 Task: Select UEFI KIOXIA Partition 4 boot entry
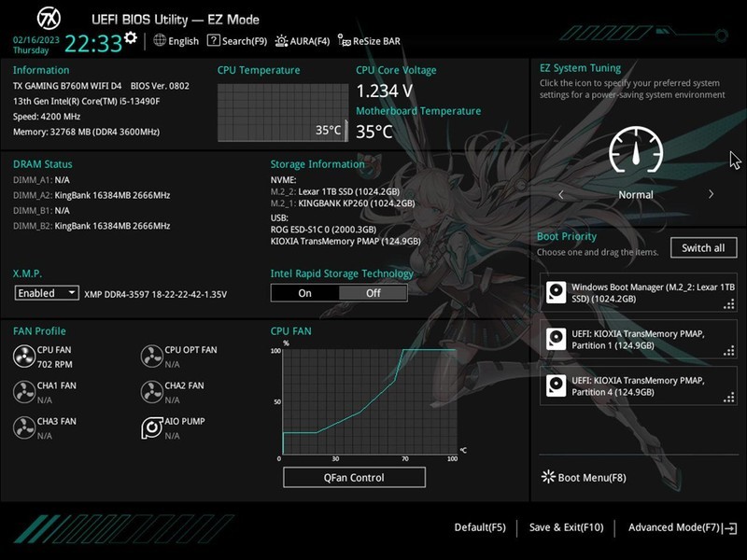coord(639,385)
